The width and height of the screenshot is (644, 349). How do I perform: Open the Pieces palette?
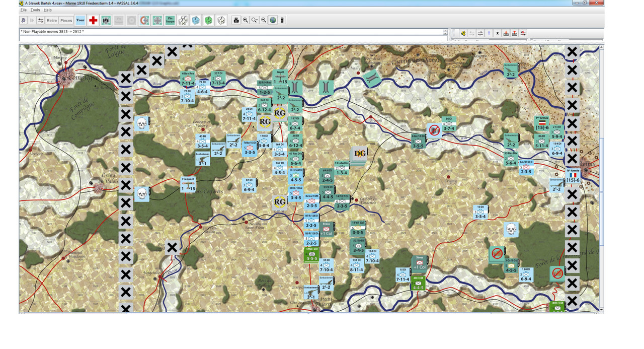point(66,20)
